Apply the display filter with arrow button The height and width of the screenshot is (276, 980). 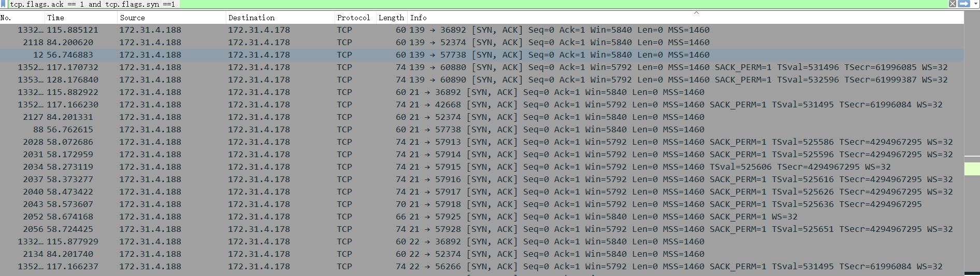coord(964,4)
